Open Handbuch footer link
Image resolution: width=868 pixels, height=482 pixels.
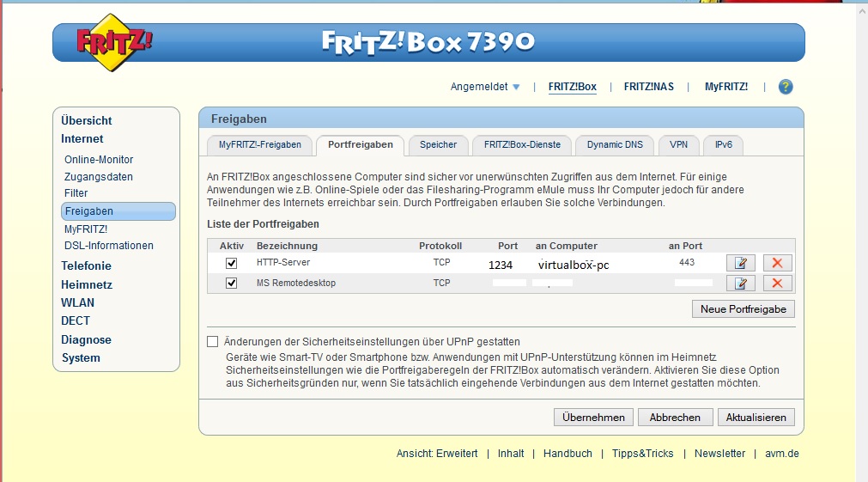(x=568, y=454)
